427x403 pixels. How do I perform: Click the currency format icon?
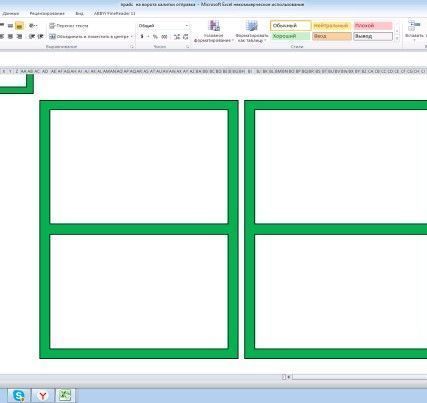tap(142, 36)
